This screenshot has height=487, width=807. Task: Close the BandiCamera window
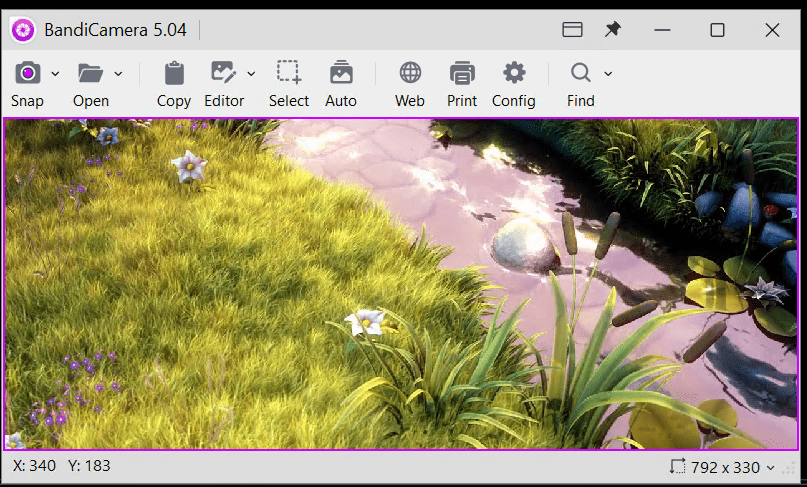tap(772, 30)
